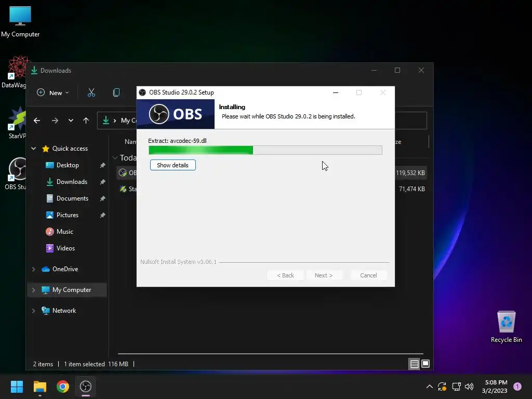Switch to details view layout icon

414,364
